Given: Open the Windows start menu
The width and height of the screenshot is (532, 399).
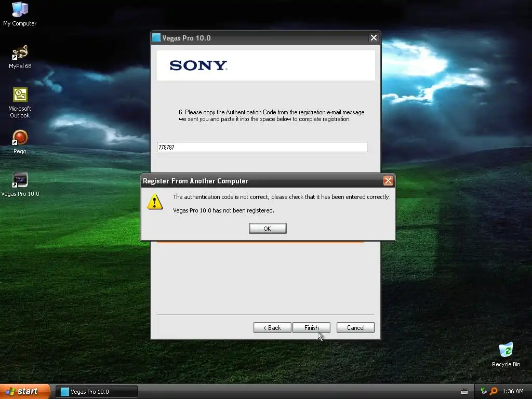Looking at the screenshot, I should (x=24, y=392).
